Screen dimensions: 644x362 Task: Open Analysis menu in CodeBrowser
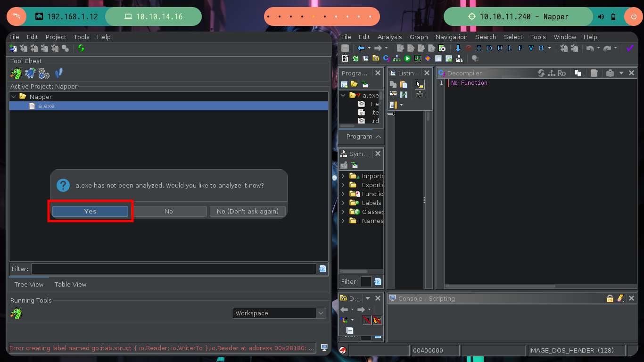tap(389, 37)
